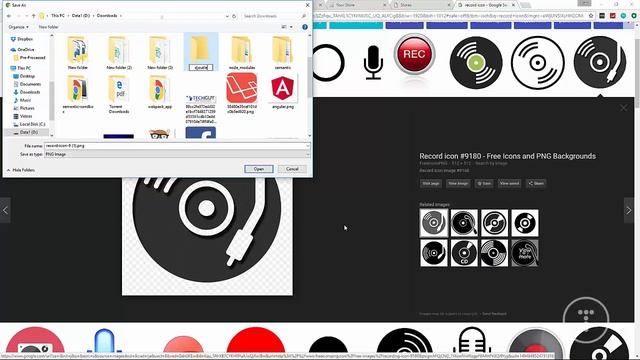Refresh the Downloads folder listing
640x360 pixels.
tap(234, 16)
